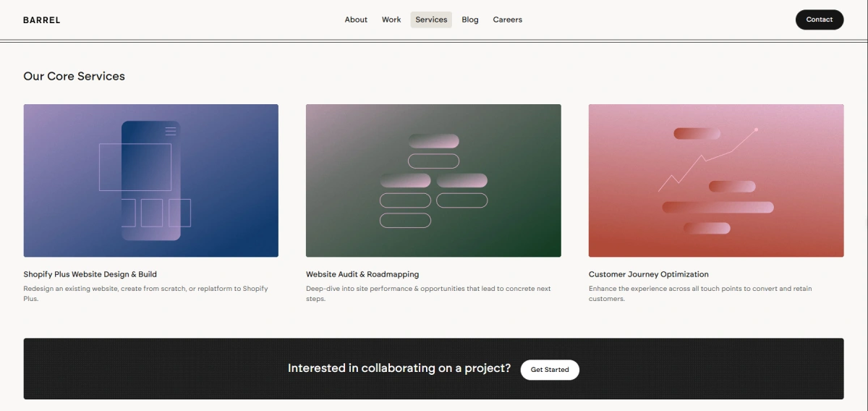Open the About page
The image size is (868, 411).
(x=356, y=20)
